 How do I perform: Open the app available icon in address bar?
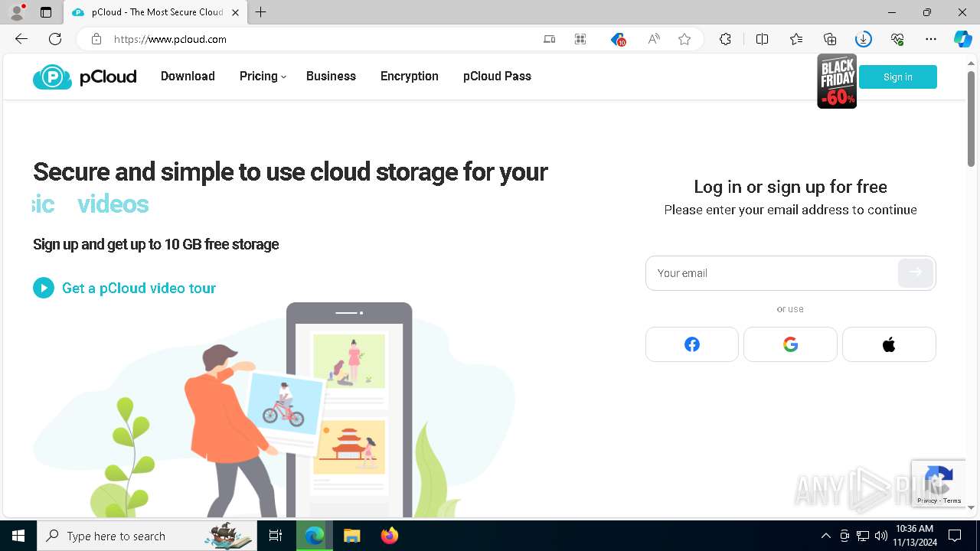pyautogui.click(x=550, y=39)
